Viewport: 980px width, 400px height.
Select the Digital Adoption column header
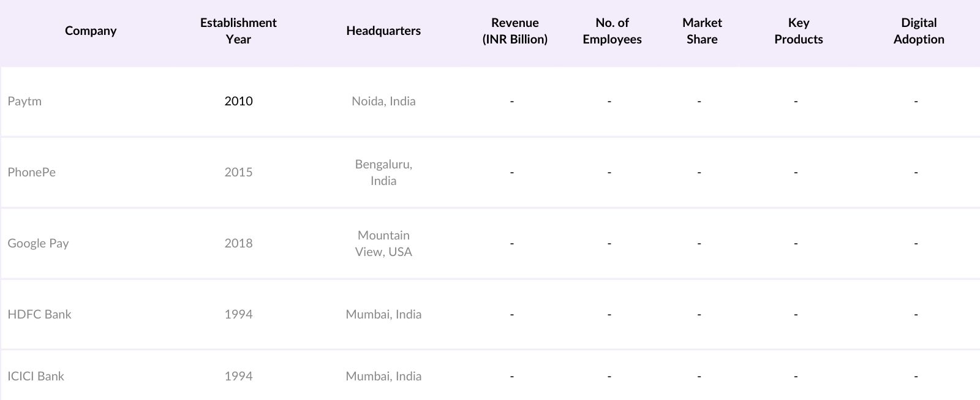pos(918,31)
